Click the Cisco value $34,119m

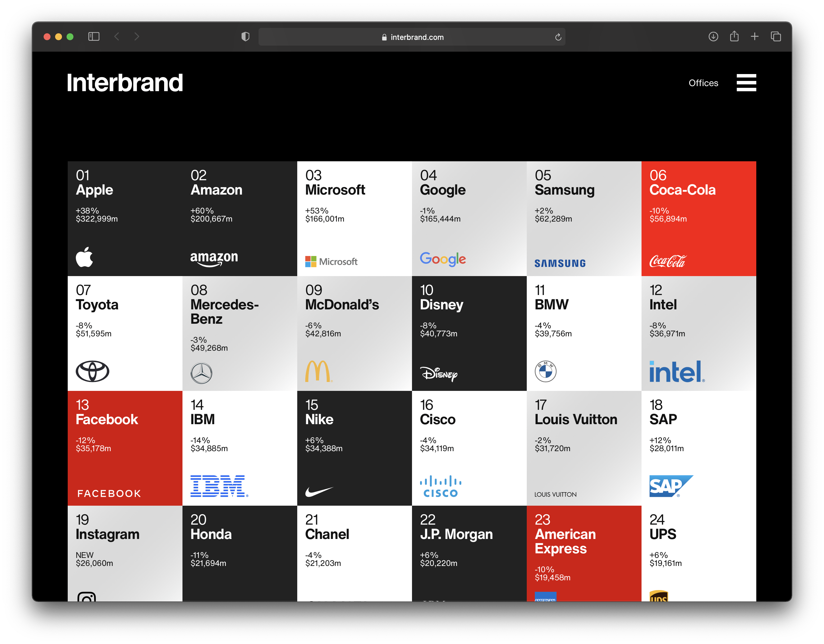pos(437,449)
